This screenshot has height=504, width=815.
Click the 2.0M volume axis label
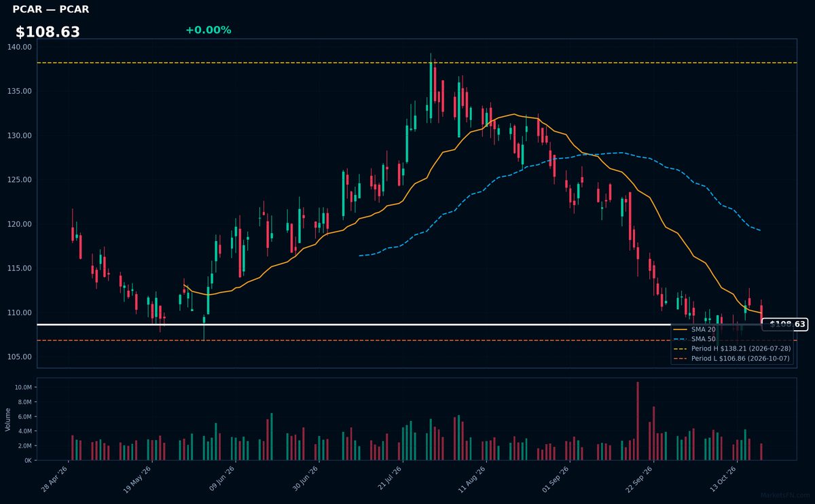click(x=24, y=446)
